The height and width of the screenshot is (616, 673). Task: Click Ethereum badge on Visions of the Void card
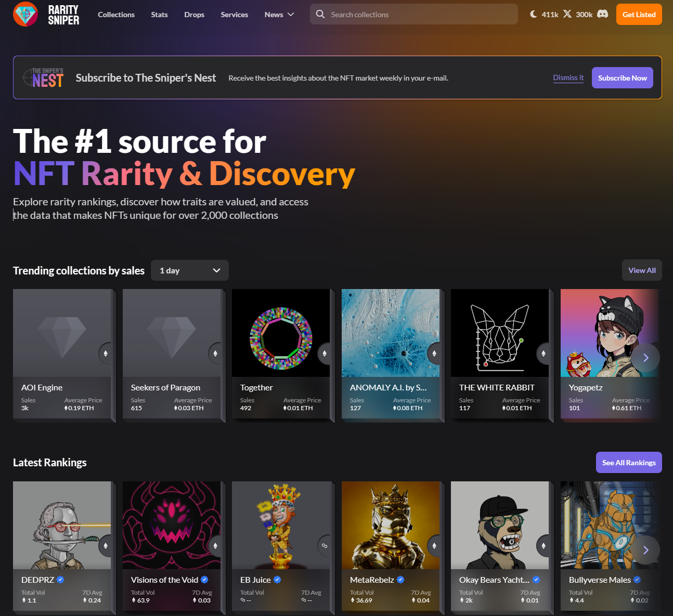[x=215, y=546]
